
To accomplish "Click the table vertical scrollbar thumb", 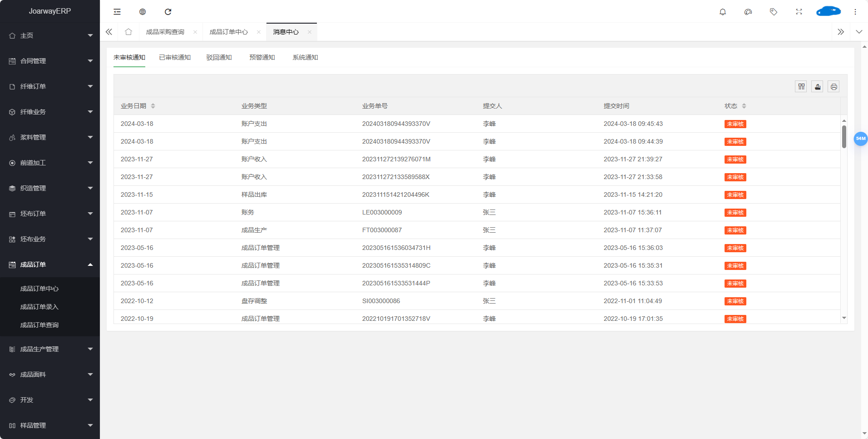I will click(844, 137).
